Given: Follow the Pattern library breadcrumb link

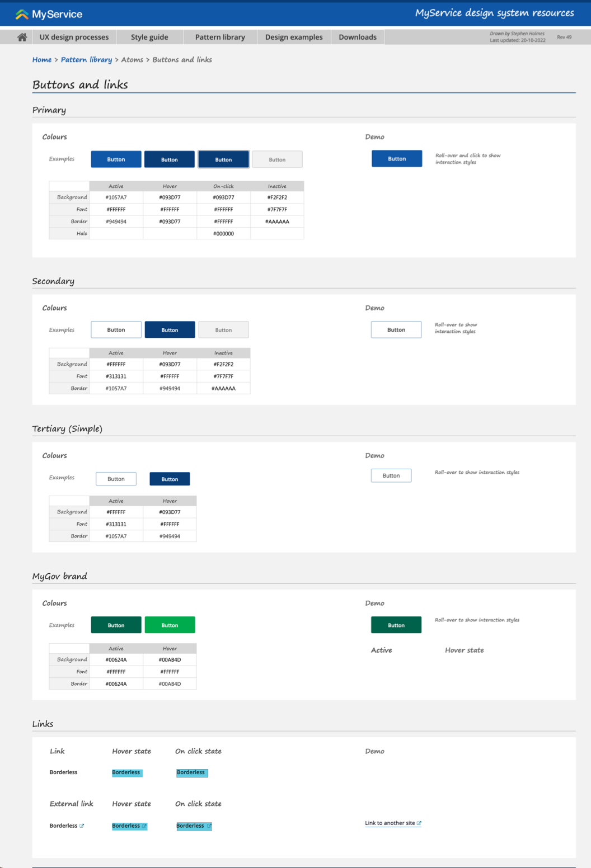Looking at the screenshot, I should [x=86, y=59].
